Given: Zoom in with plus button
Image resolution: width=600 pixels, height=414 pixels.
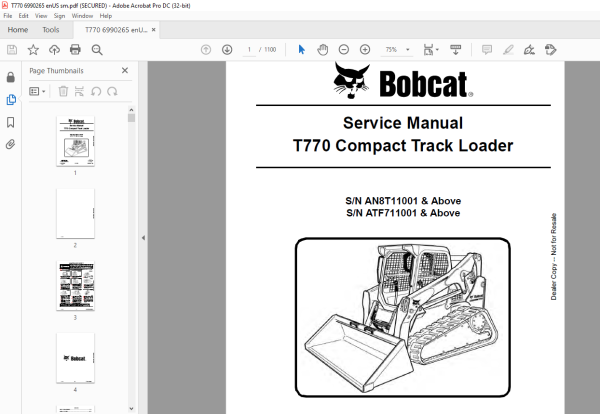Looking at the screenshot, I should pos(365,50).
